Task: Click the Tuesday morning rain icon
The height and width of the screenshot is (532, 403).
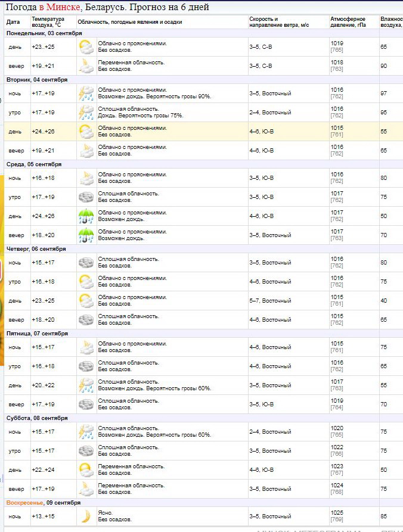Action: click(x=86, y=113)
